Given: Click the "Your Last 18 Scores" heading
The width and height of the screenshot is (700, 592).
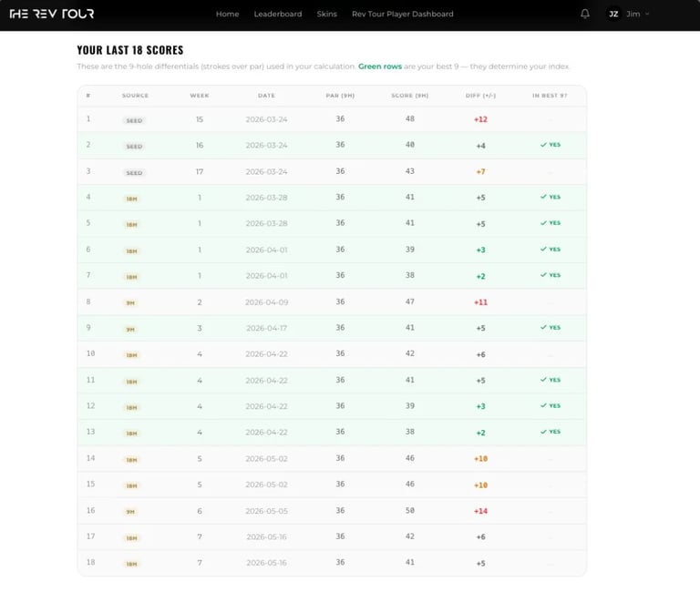Looking at the screenshot, I should click(x=130, y=50).
